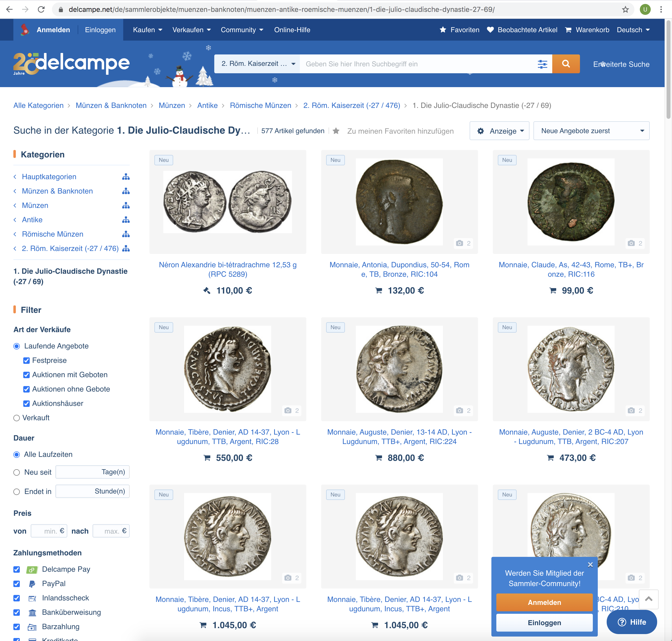Uncheck the PayPal payment checkbox
This screenshot has height=641, width=672.
click(16, 584)
